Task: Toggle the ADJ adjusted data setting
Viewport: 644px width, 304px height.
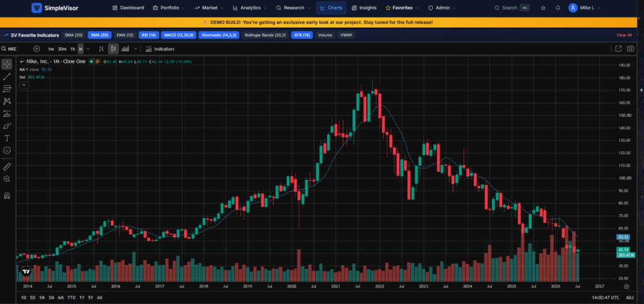Action: [630, 298]
